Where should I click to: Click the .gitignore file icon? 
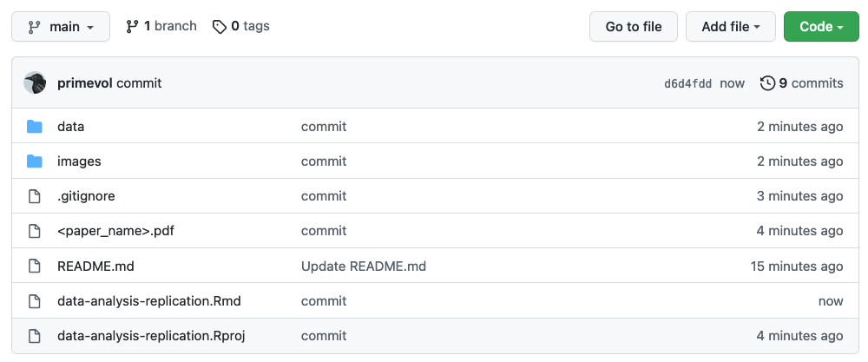(x=35, y=196)
